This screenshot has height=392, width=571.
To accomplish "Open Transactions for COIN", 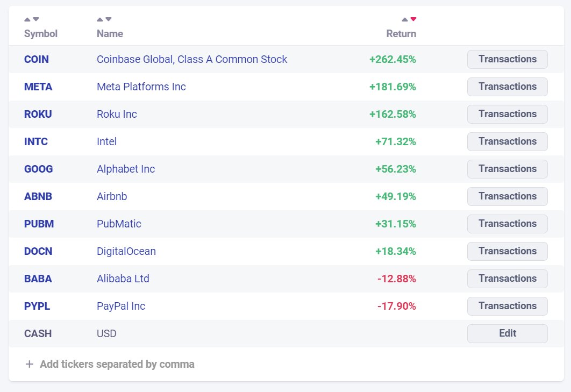I will click(x=507, y=59).
